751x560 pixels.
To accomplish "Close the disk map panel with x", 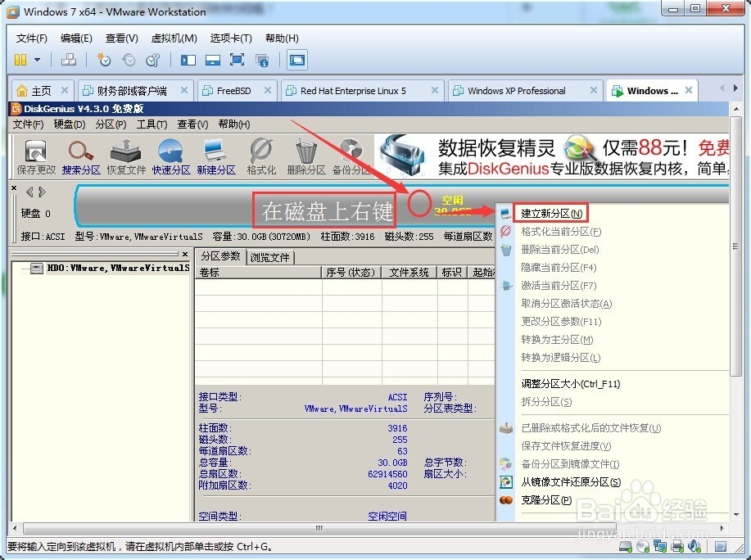I will [x=14, y=187].
